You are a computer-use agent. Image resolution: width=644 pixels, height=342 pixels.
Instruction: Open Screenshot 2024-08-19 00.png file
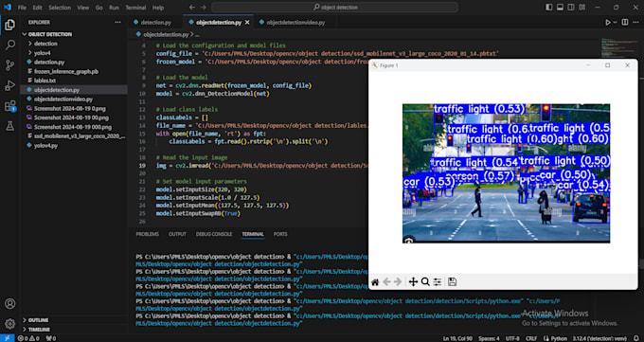pos(74,117)
